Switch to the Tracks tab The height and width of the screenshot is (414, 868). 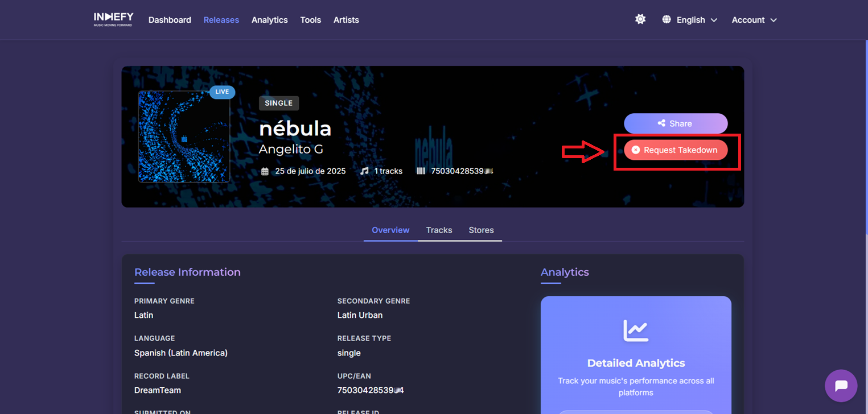coord(439,230)
